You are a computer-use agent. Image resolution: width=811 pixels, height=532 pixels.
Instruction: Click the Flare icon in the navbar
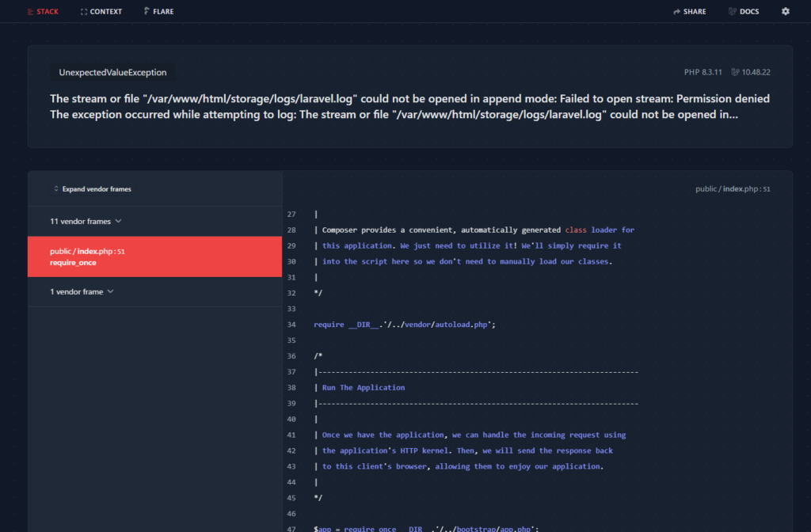point(147,12)
